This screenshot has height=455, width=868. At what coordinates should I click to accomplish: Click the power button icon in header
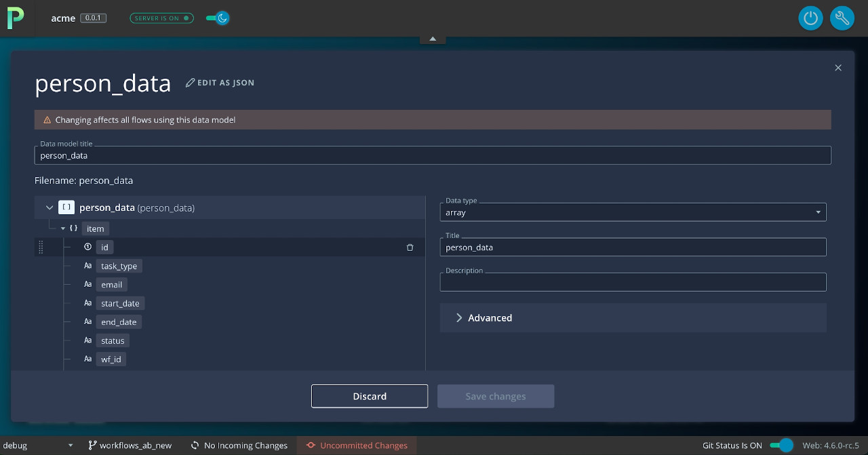pyautogui.click(x=810, y=18)
